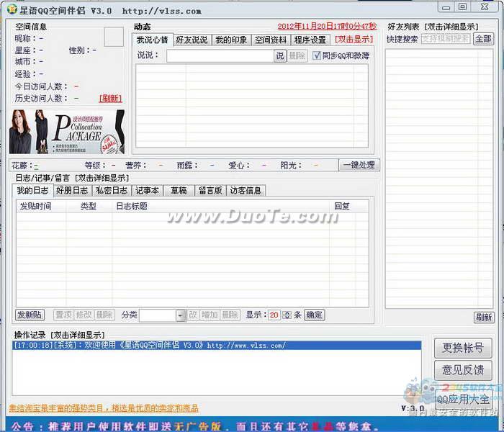
Task: Click the 置顶 button
Action: (63, 315)
